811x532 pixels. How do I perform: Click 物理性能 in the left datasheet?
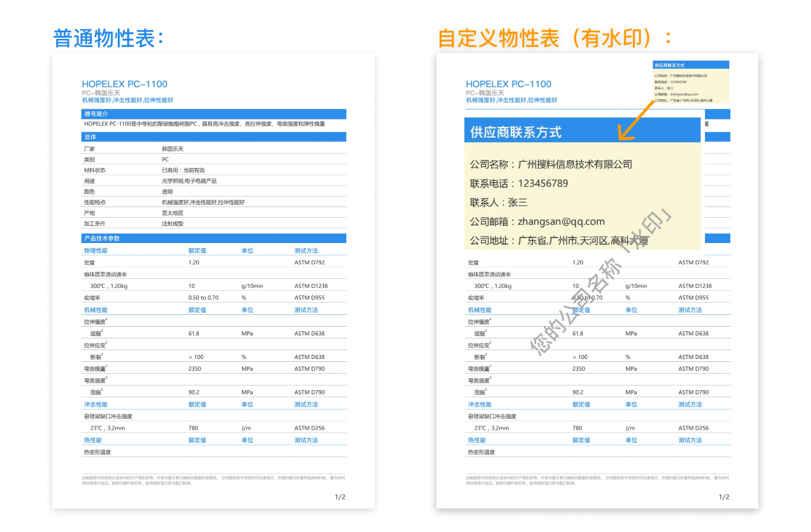[96, 251]
